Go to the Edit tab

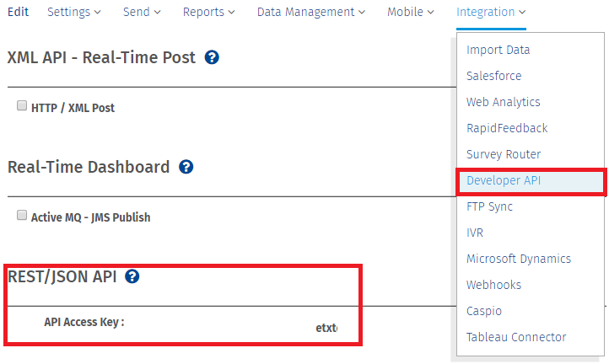(x=18, y=13)
